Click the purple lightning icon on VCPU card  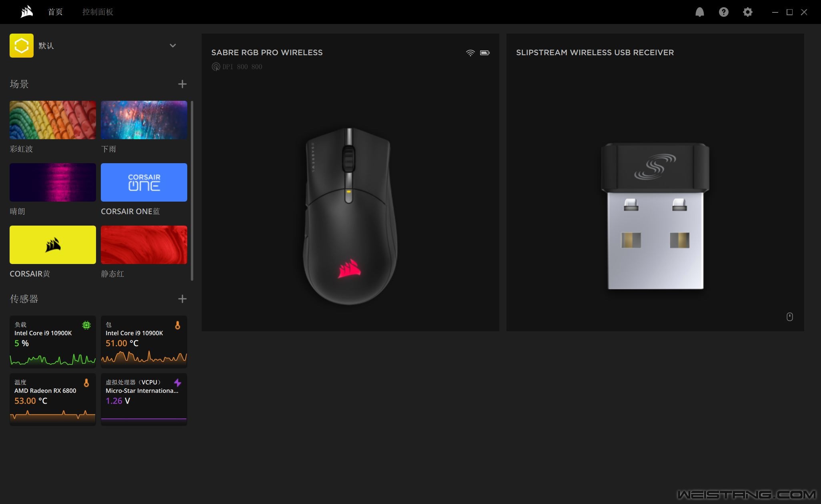[x=178, y=383]
